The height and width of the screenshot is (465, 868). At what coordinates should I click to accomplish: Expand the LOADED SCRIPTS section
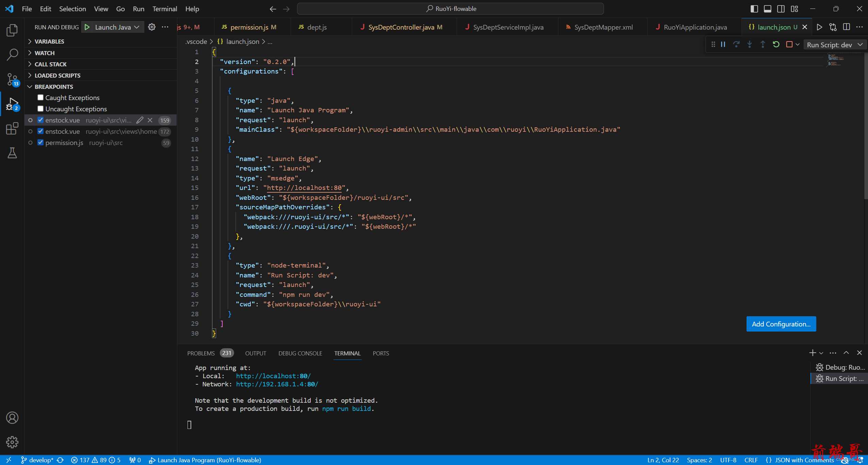pyautogui.click(x=101, y=75)
